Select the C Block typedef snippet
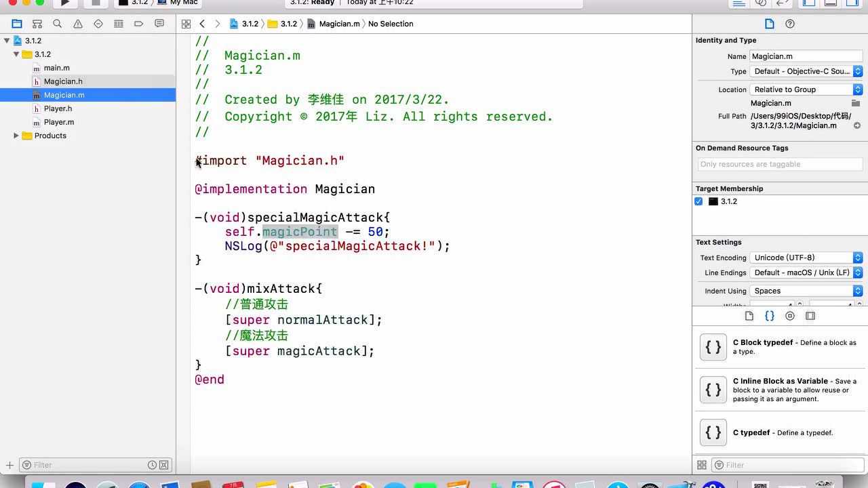The height and width of the screenshot is (488, 868). 780,347
